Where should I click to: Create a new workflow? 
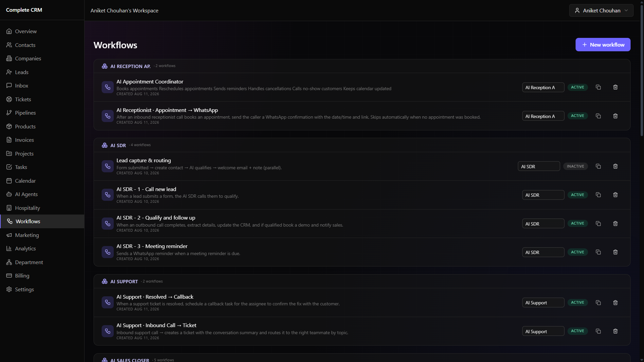pos(603,45)
